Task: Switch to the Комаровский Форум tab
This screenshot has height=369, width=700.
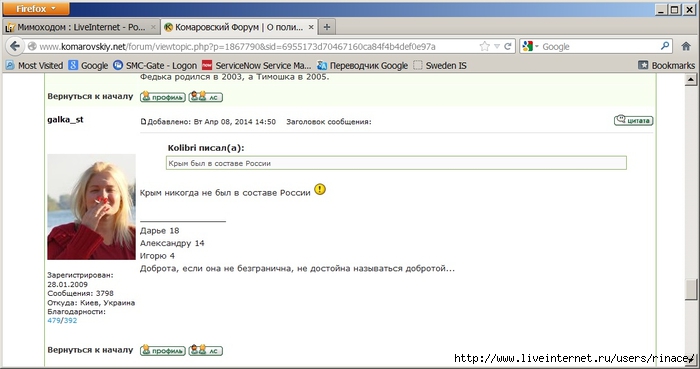Action: coord(239,27)
